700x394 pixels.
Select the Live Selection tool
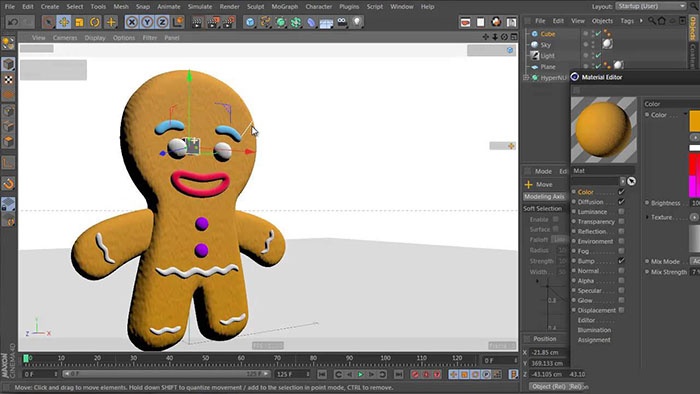click(49, 21)
